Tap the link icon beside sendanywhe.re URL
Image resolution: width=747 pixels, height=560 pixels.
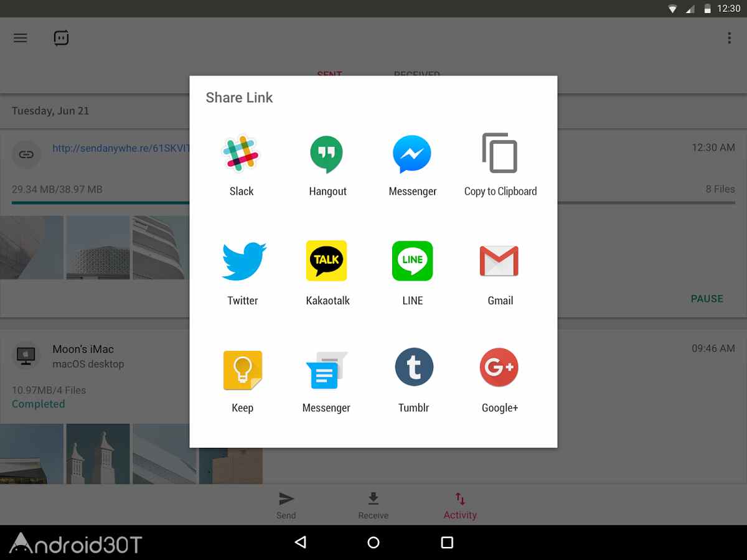(x=26, y=155)
